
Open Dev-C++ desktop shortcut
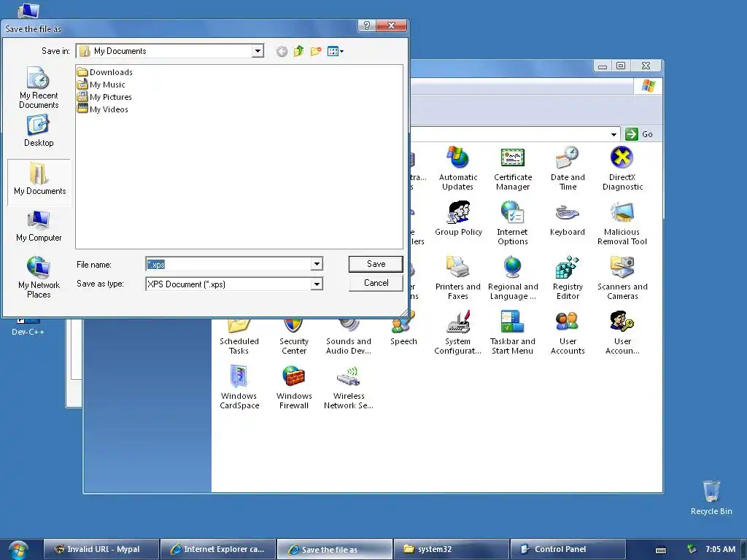point(28,327)
